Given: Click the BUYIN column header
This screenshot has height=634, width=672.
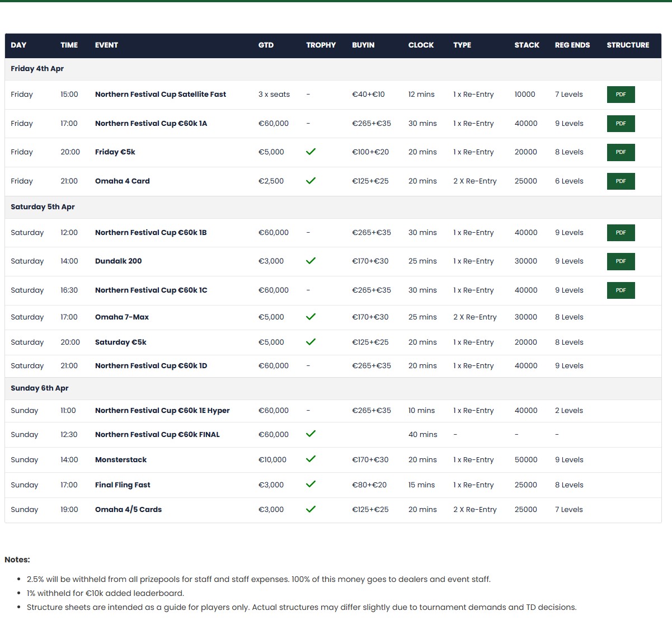Looking at the screenshot, I should tap(363, 45).
